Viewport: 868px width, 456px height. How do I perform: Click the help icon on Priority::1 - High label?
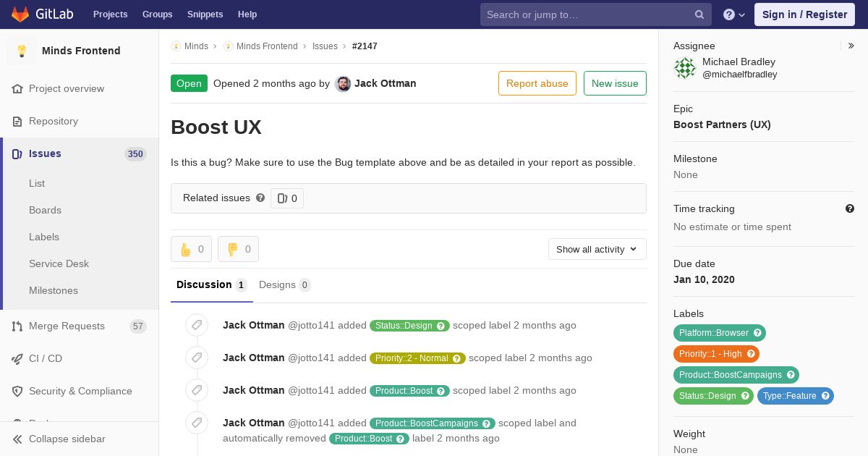click(751, 354)
